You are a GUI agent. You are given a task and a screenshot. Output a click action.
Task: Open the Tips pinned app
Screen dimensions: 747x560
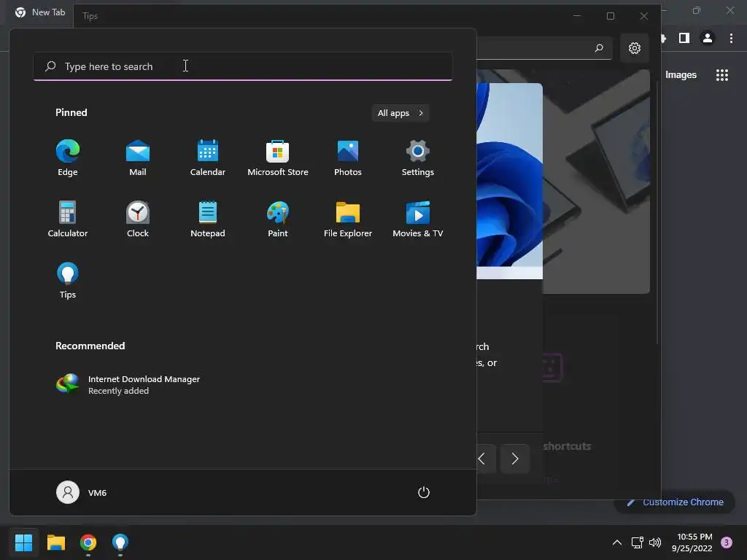coord(68,281)
